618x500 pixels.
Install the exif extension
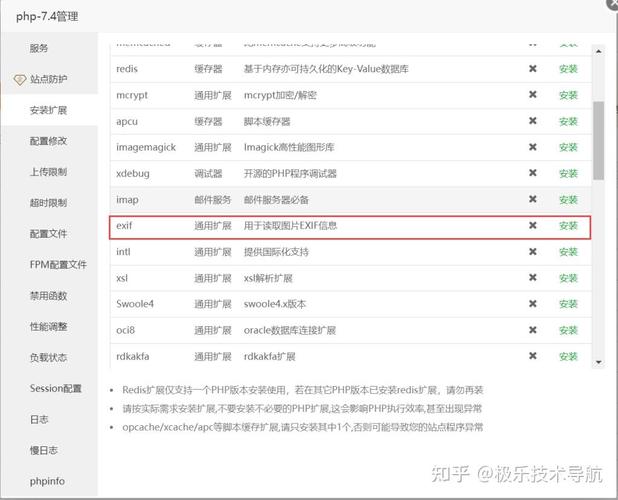coord(568,226)
